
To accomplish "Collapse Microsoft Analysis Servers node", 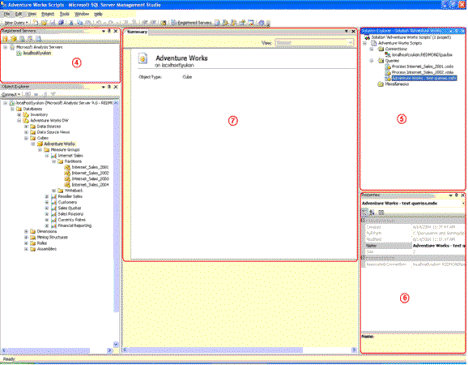I will [x=5, y=47].
